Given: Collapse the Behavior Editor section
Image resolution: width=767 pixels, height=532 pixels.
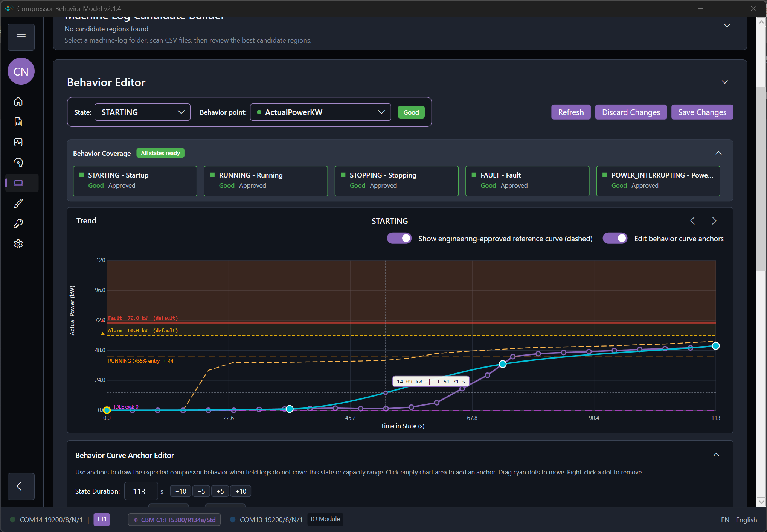Looking at the screenshot, I should pos(724,82).
